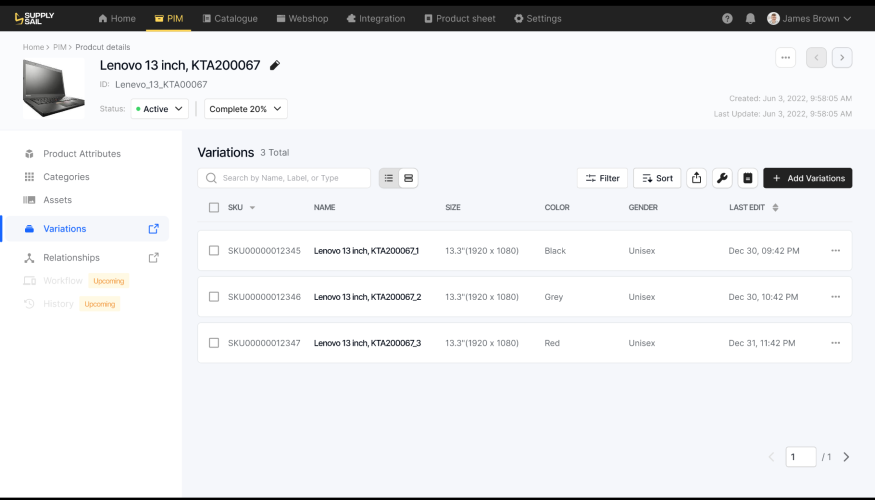Image resolution: width=875 pixels, height=500 pixels.
Task: Open the Product sheet nav item
Action: [460, 18]
